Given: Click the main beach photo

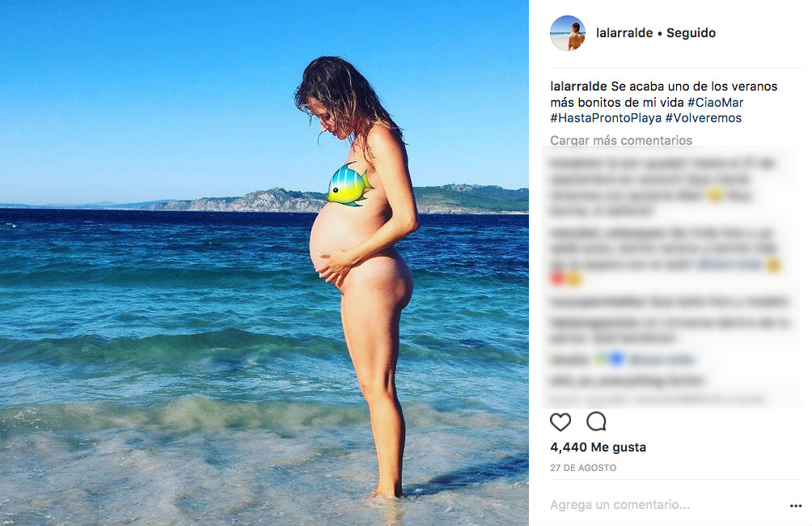Looking at the screenshot, I should point(264,263).
